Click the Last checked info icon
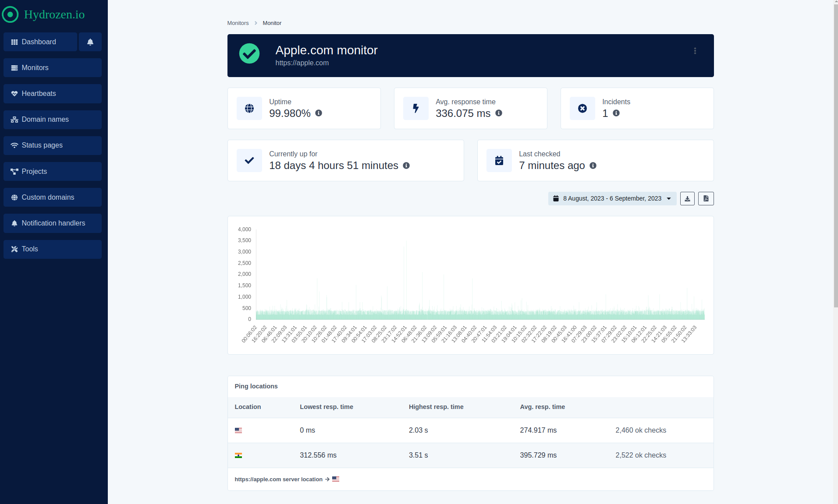 593,166
